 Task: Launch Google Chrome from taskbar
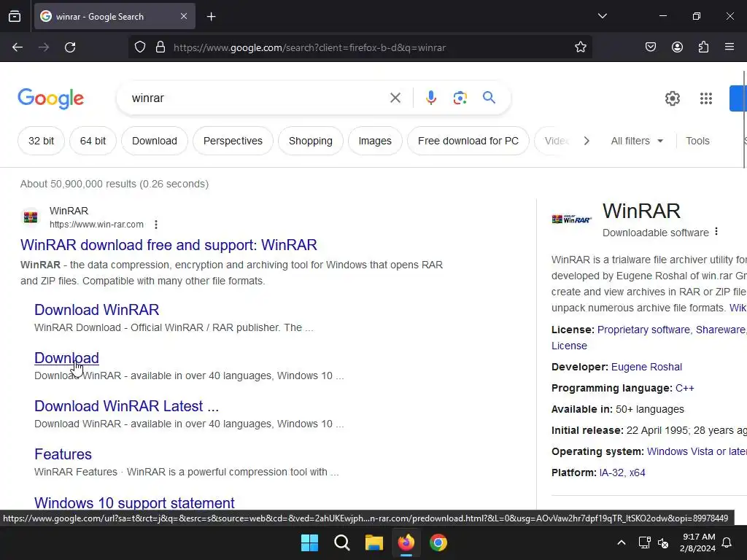click(x=438, y=542)
